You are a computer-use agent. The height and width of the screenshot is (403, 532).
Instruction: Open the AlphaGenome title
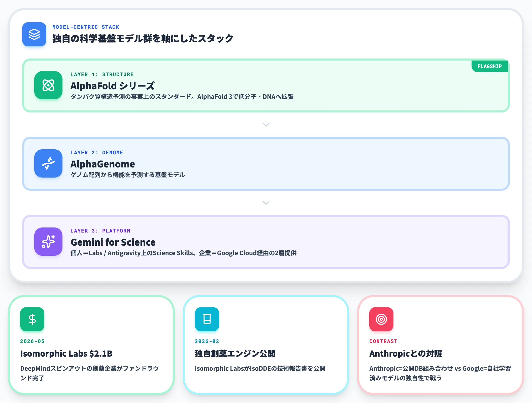pyautogui.click(x=103, y=164)
